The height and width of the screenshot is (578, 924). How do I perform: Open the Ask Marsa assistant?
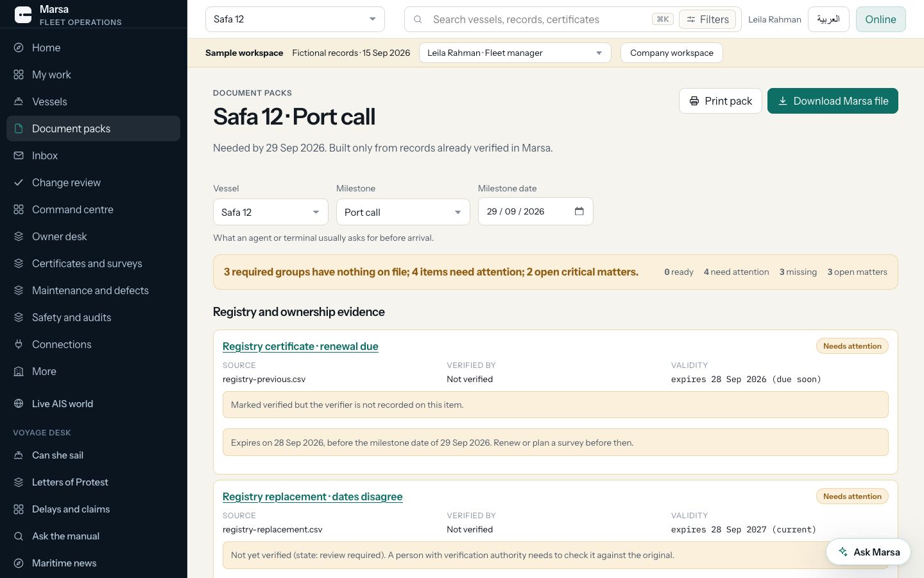868,552
